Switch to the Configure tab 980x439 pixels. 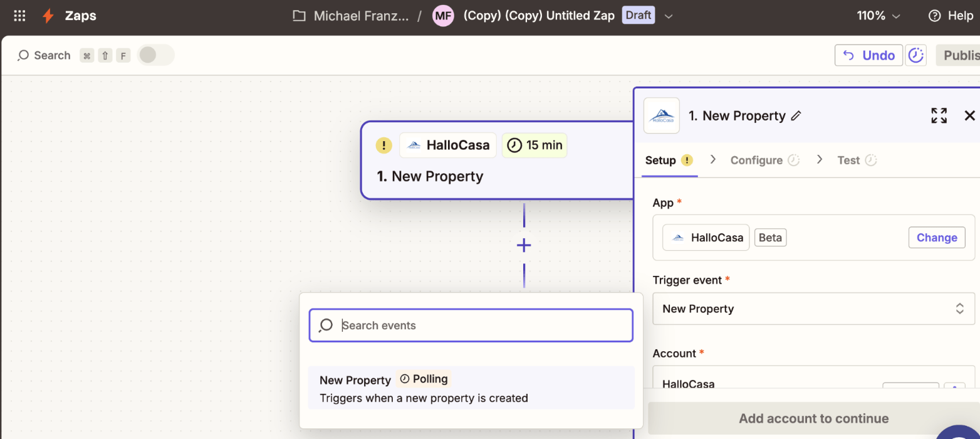coord(764,161)
